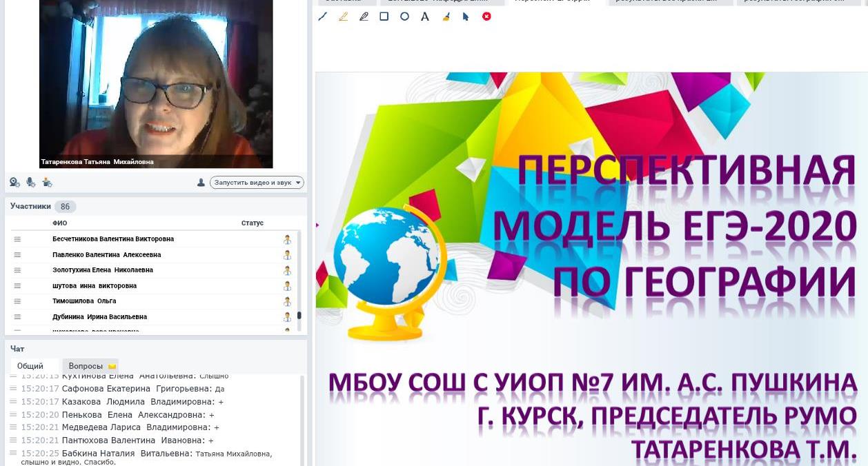This screenshot has height=466, width=868.
Task: Click envelope icon on Вопросы tab
Action: point(112,366)
